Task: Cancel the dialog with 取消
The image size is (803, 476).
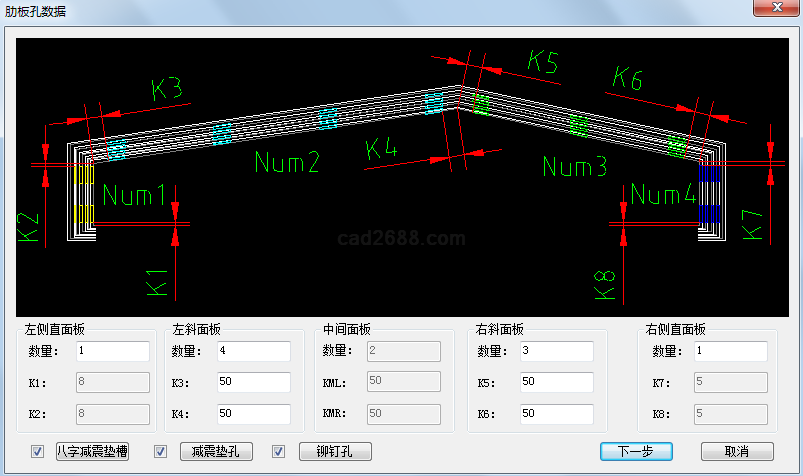Action: click(x=737, y=452)
